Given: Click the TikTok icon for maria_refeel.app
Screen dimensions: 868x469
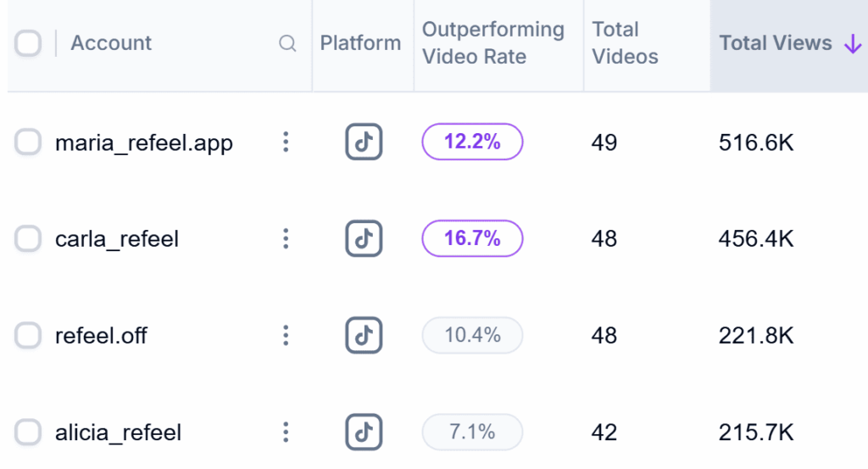Looking at the screenshot, I should tap(364, 142).
